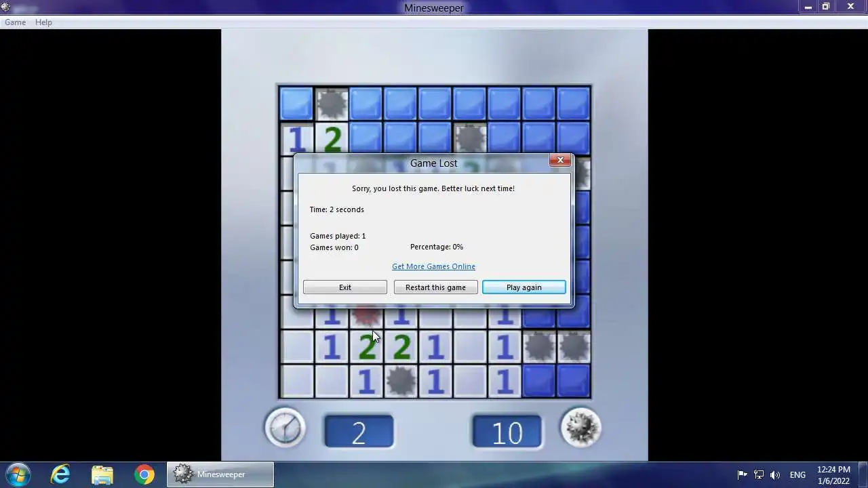Click the timer value display showing 2

[x=359, y=432]
